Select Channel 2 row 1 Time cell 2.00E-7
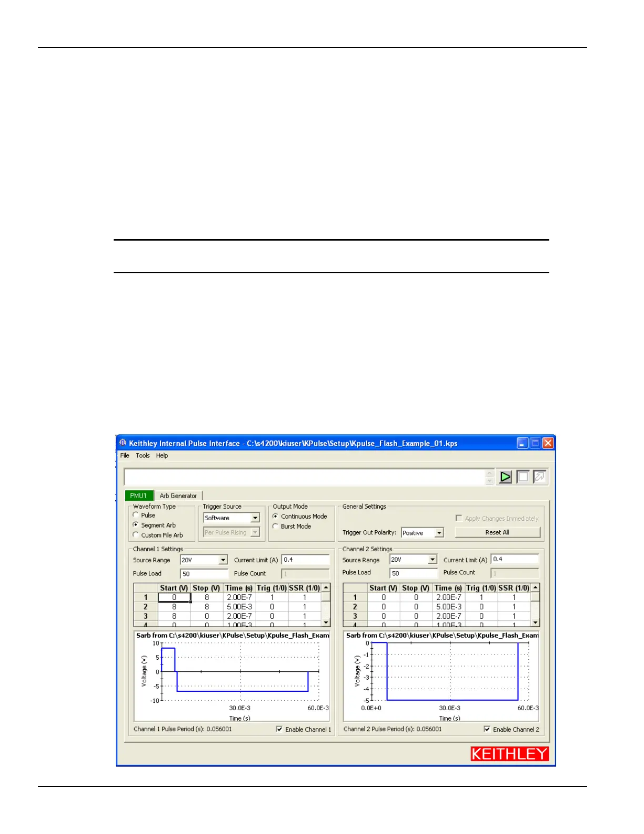The image size is (644, 834). (449, 598)
